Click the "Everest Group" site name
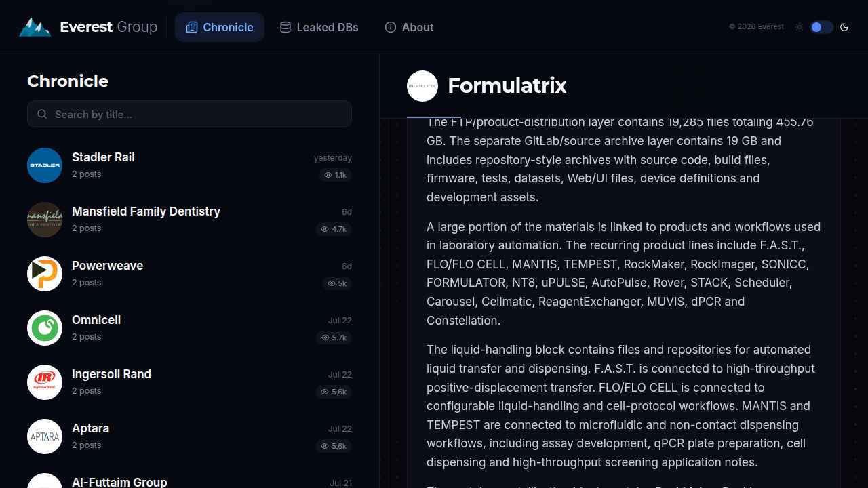Image resolution: width=868 pixels, height=488 pixels. (108, 27)
